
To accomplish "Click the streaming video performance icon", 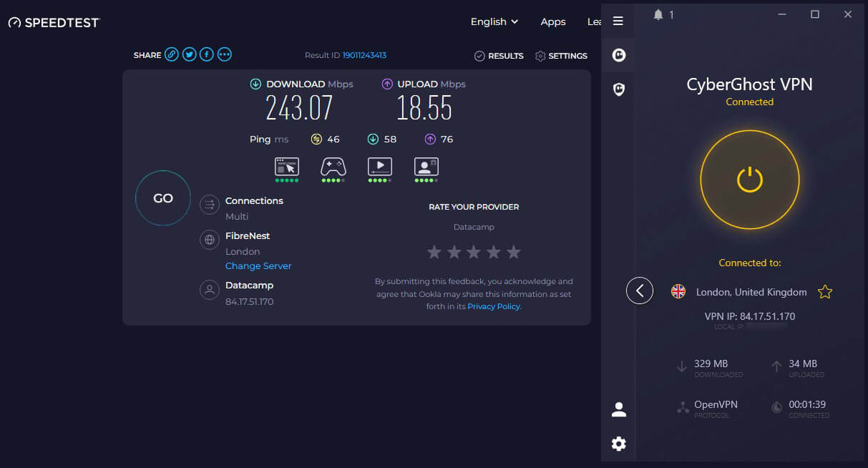I will [x=380, y=167].
